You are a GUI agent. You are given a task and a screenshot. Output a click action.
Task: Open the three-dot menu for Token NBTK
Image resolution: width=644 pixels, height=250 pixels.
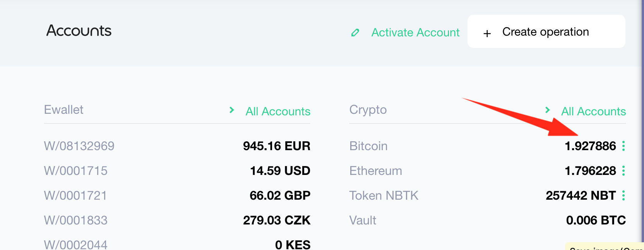click(x=623, y=195)
